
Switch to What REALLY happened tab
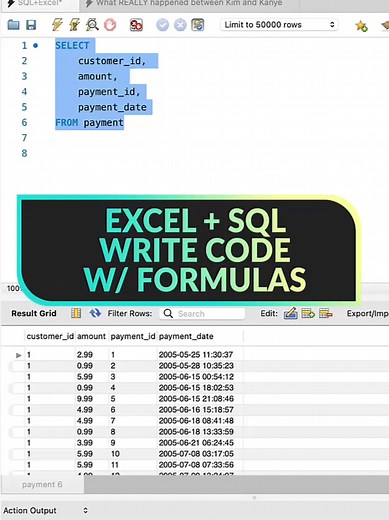pyautogui.click(x=189, y=3)
